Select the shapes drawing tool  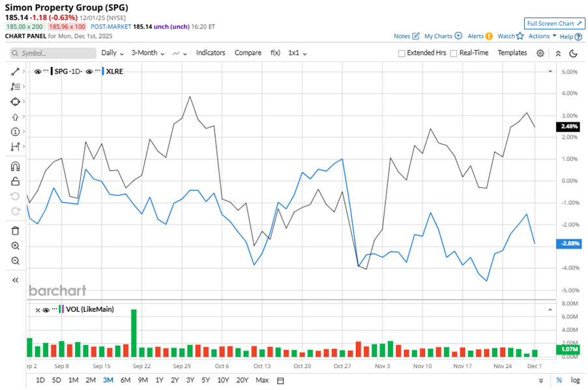[x=15, y=102]
